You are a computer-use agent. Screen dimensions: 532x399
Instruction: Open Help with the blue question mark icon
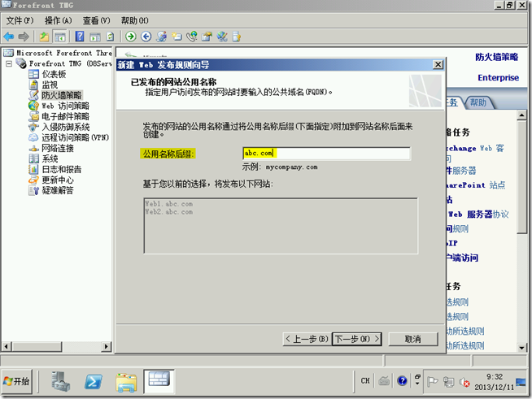(x=80, y=37)
